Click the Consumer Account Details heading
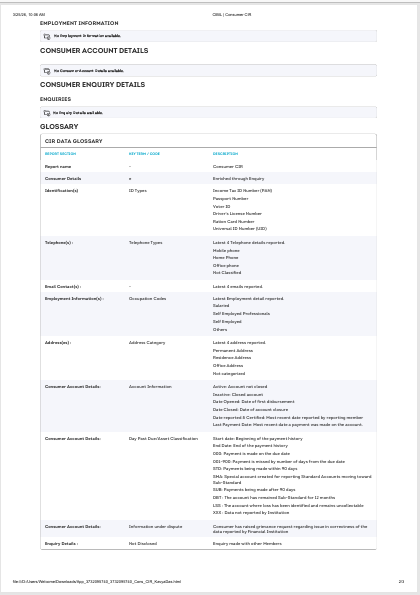This screenshot has width=420, height=595. click(94, 51)
